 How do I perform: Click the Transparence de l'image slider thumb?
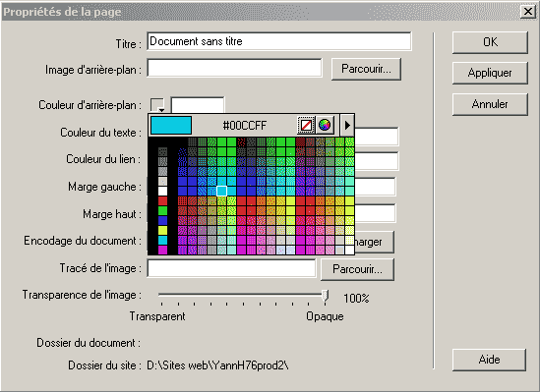(x=326, y=296)
